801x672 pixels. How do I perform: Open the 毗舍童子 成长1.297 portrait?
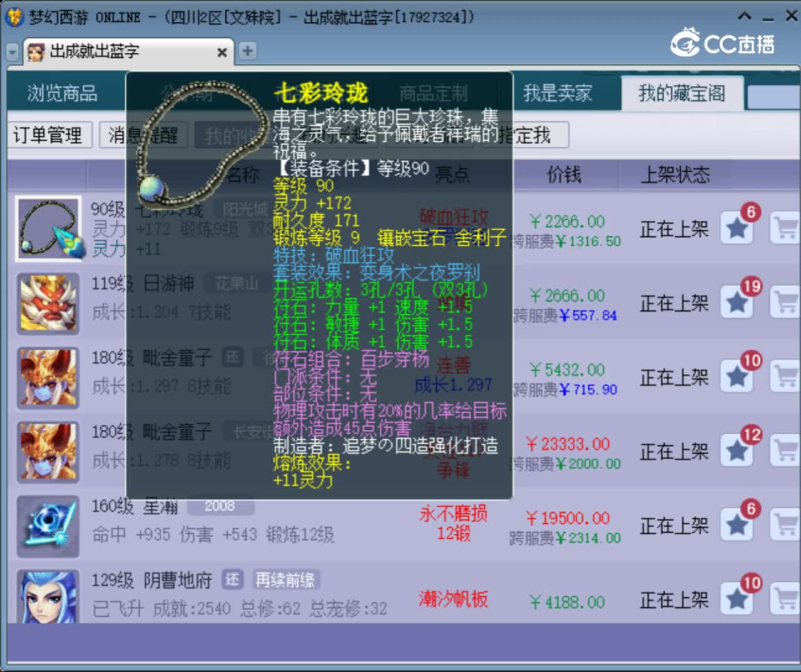pos(49,377)
